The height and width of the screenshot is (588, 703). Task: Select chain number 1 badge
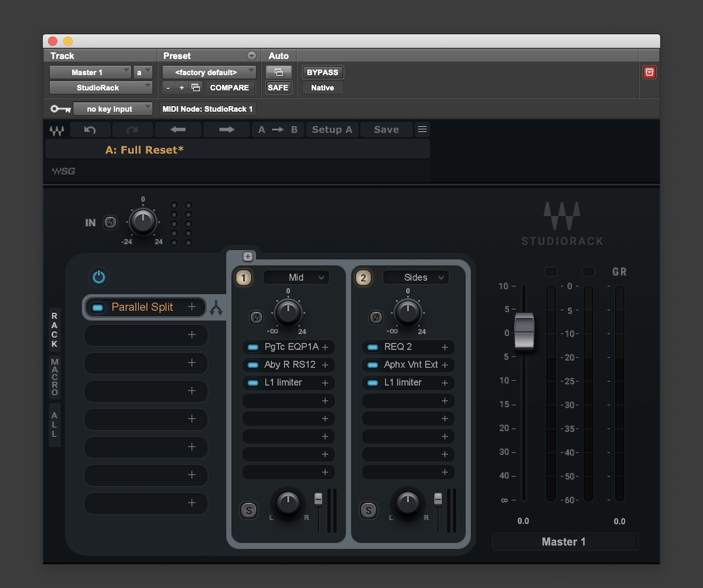[x=244, y=278]
